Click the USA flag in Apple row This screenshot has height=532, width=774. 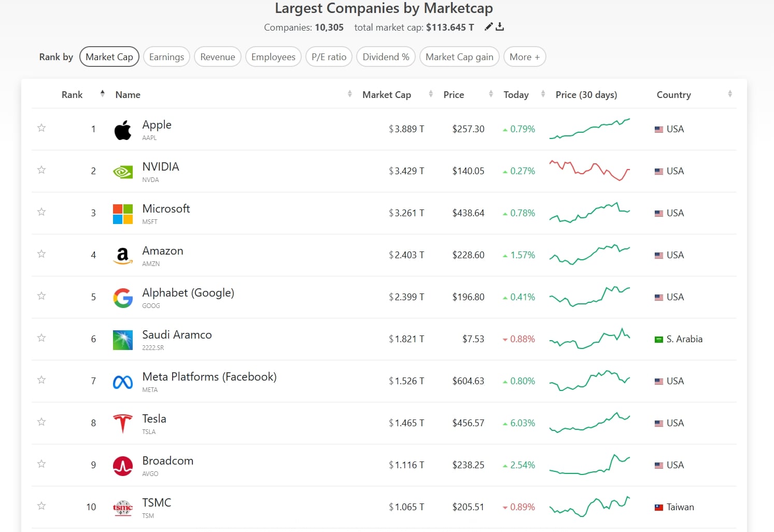pyautogui.click(x=659, y=130)
